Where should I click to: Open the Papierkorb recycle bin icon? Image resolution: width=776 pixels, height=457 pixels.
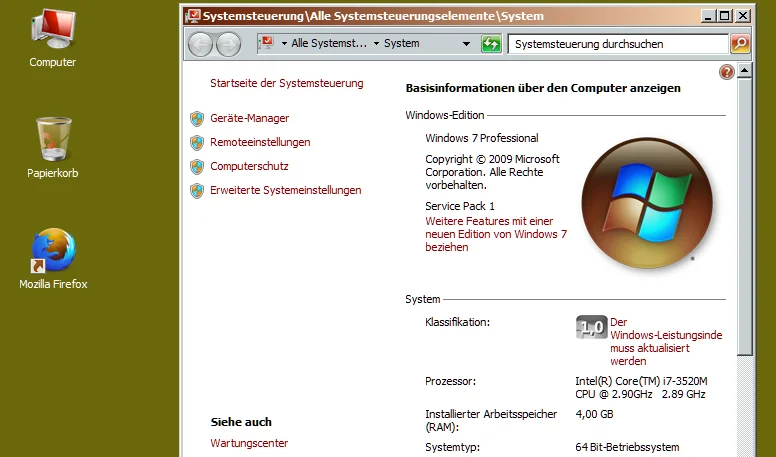[52, 148]
